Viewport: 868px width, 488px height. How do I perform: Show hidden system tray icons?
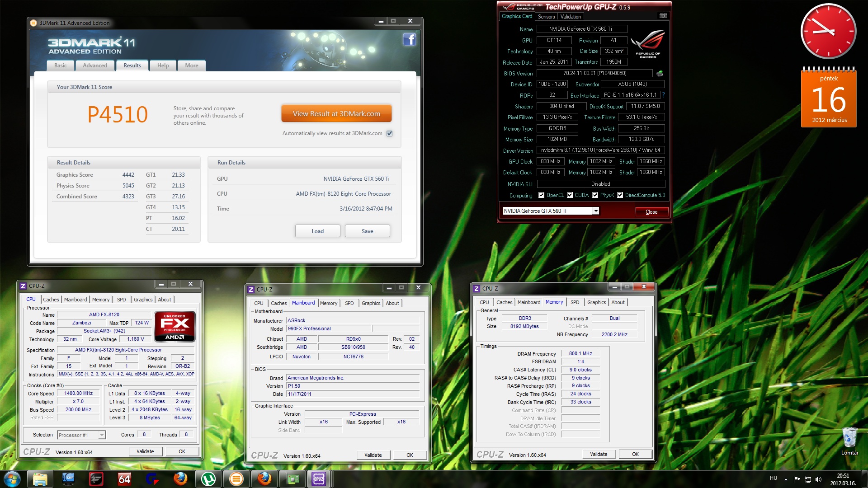(x=786, y=479)
